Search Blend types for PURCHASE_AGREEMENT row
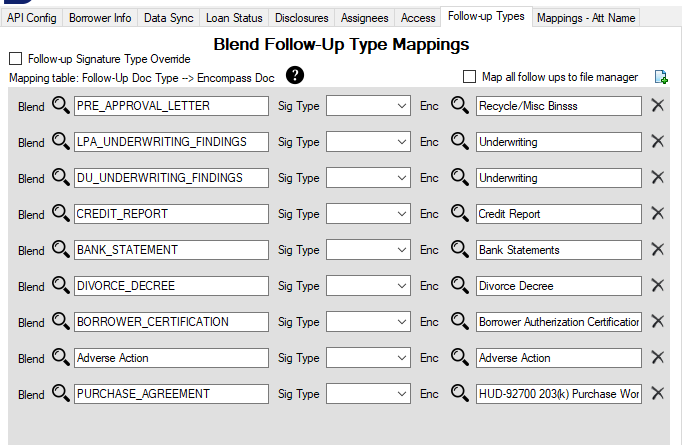This screenshot has height=445, width=682. [x=60, y=394]
